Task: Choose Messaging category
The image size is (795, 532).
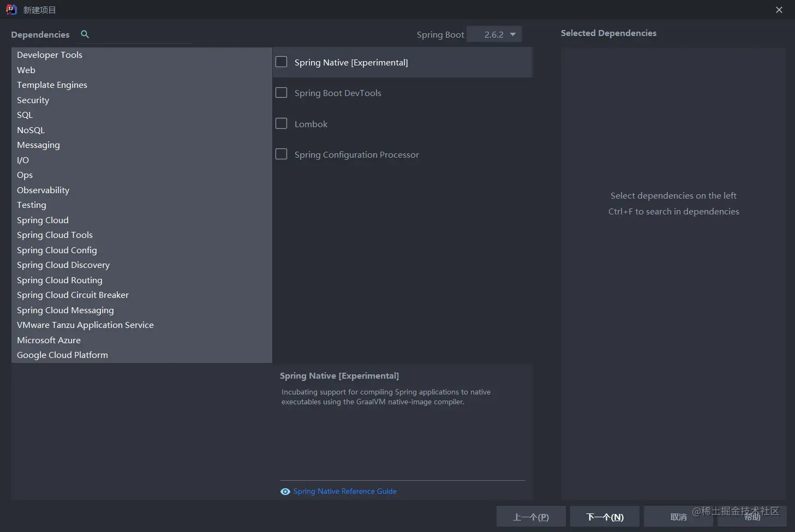Action: click(142, 145)
